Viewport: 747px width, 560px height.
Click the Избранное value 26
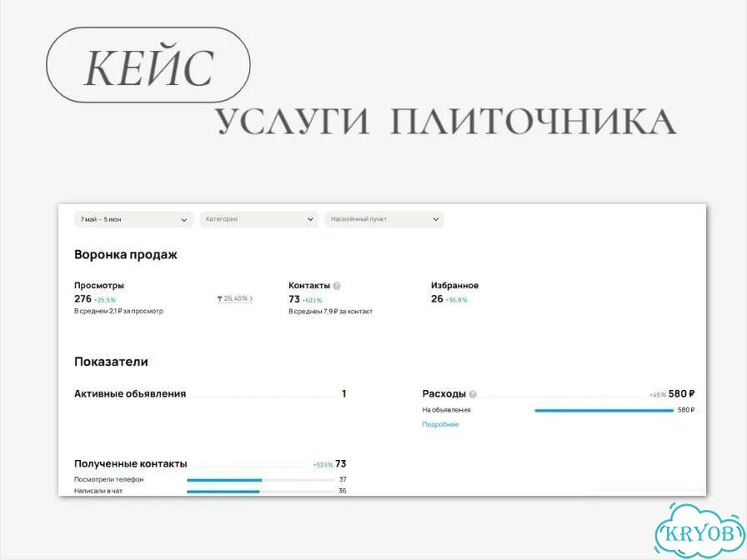click(x=437, y=298)
